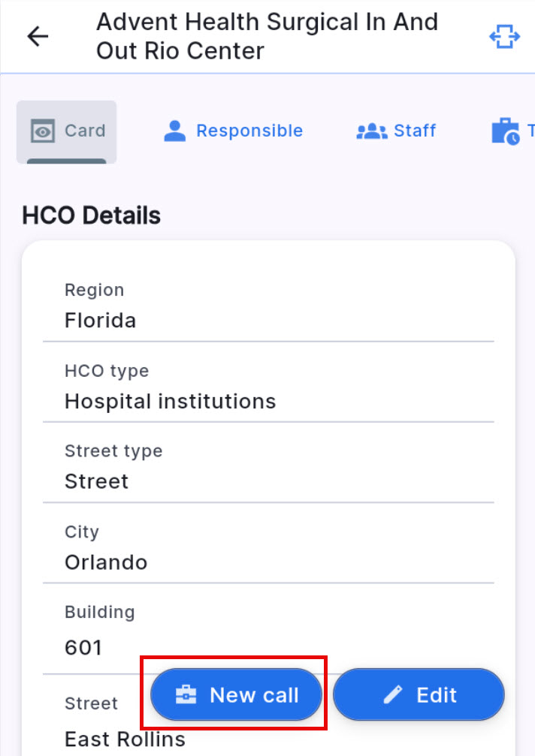Click the briefcase icon in New call
Viewport: 535px width, 756px height.
[x=185, y=695]
